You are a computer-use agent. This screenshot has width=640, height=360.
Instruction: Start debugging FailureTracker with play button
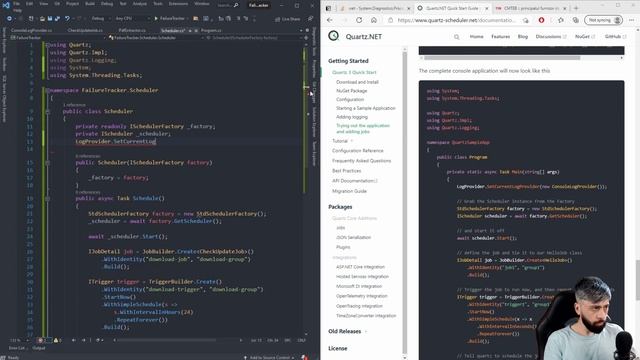169,18
